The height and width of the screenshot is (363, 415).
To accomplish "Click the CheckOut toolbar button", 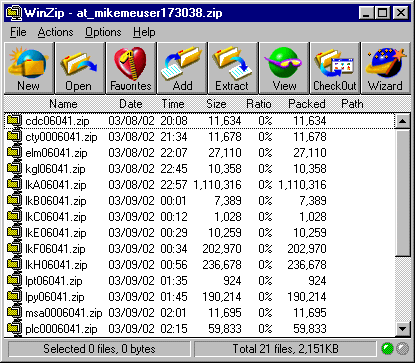I will (x=335, y=68).
